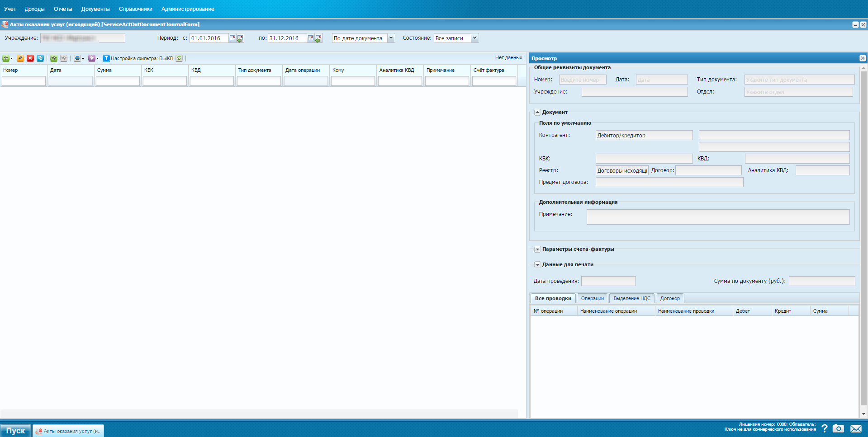The width and height of the screenshot is (868, 437).
Task: Switch to the Договор tab
Action: click(670, 298)
